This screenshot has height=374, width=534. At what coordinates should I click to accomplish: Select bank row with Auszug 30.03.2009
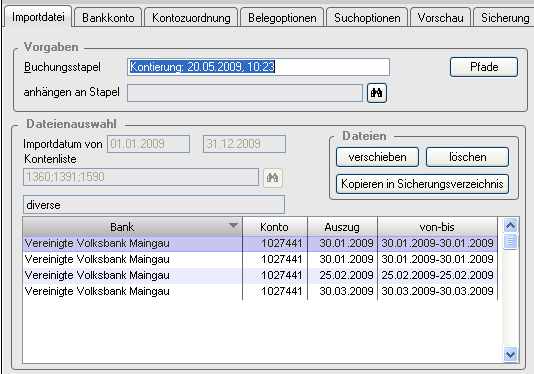260,291
